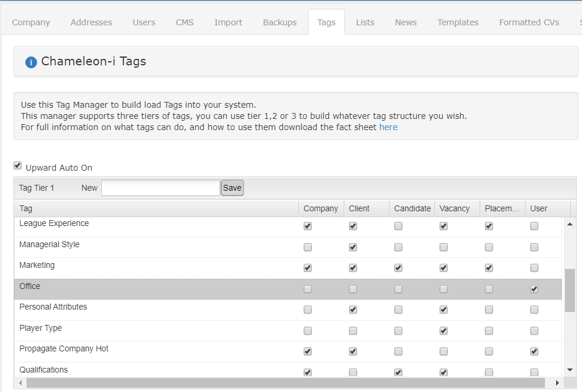Check Placement for Propagate Company Hot
The height and width of the screenshot is (392, 582).
(489, 351)
